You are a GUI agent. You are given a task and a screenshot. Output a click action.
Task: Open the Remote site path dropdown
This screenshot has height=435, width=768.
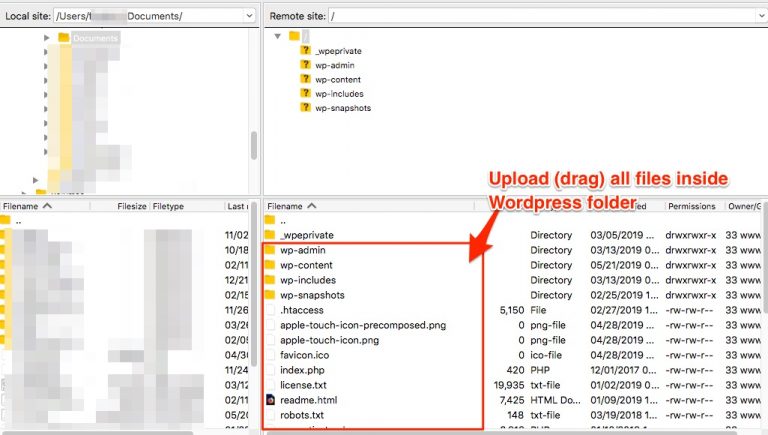[761, 16]
